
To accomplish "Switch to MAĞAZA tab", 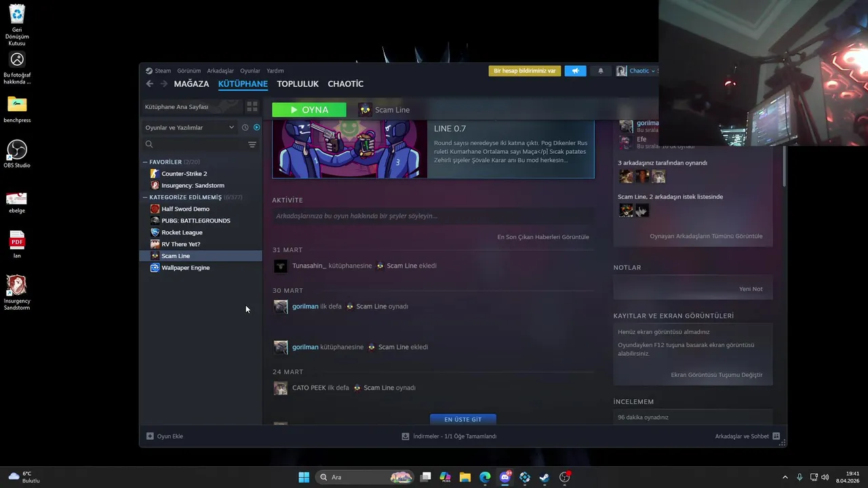I will (191, 84).
